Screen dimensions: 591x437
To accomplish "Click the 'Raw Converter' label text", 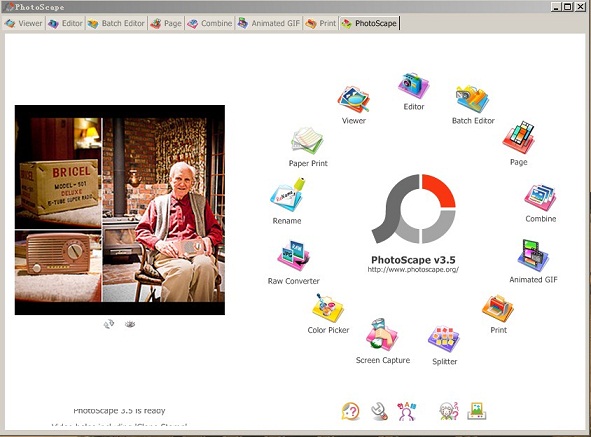I will tap(294, 281).
